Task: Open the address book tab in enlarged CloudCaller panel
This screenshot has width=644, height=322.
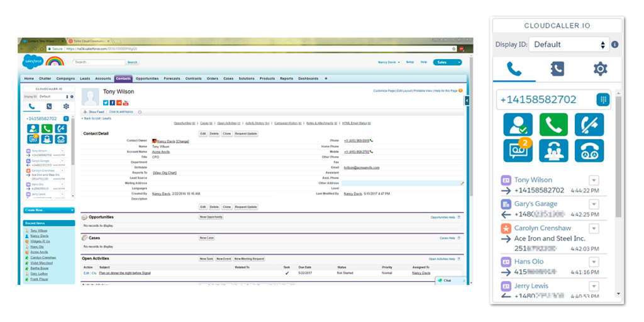Action: coord(557,69)
